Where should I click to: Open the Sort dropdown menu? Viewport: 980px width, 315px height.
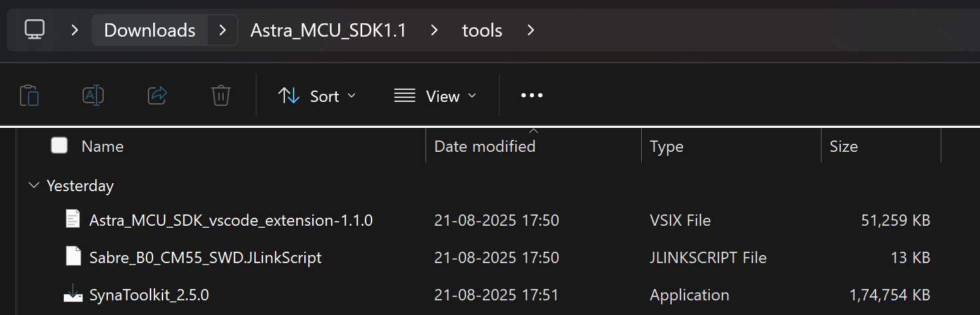pyautogui.click(x=317, y=96)
